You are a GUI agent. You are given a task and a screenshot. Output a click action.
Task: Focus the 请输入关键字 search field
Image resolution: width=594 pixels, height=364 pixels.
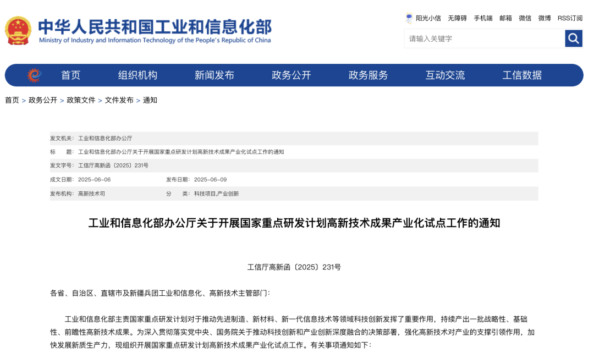[485, 38]
